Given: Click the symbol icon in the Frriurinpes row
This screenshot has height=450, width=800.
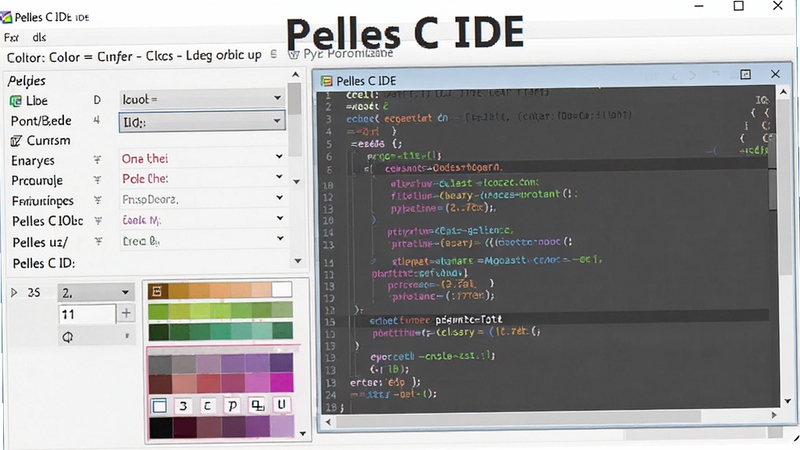Looking at the screenshot, I should coord(97,200).
